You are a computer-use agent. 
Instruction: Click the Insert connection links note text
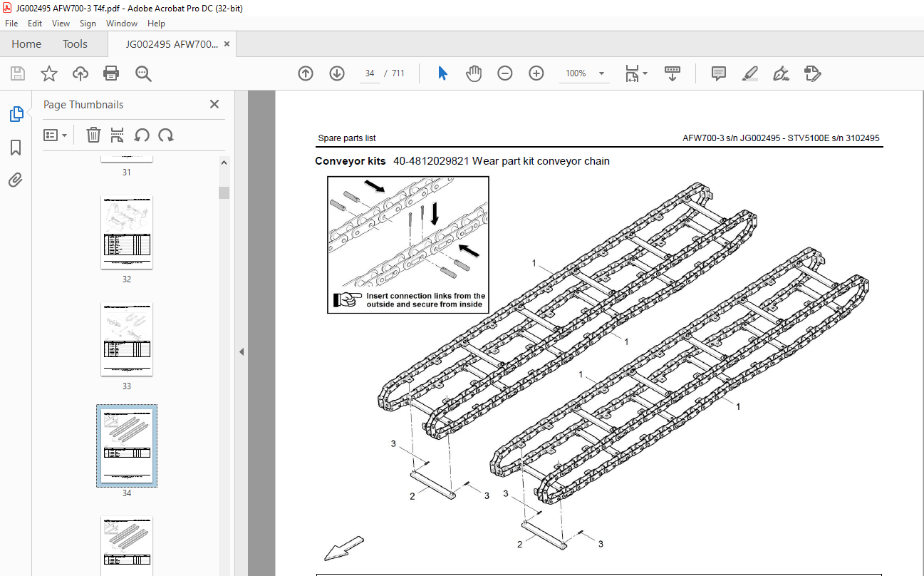(x=425, y=300)
